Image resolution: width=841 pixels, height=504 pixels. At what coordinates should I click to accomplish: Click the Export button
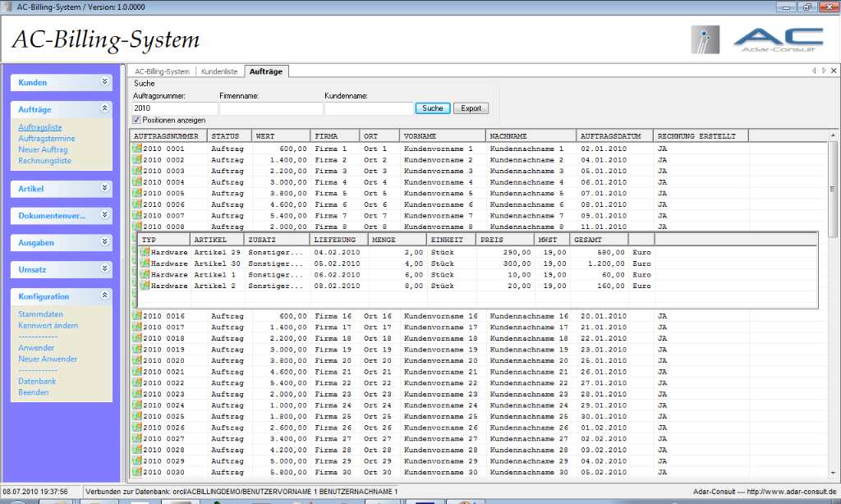coord(471,108)
